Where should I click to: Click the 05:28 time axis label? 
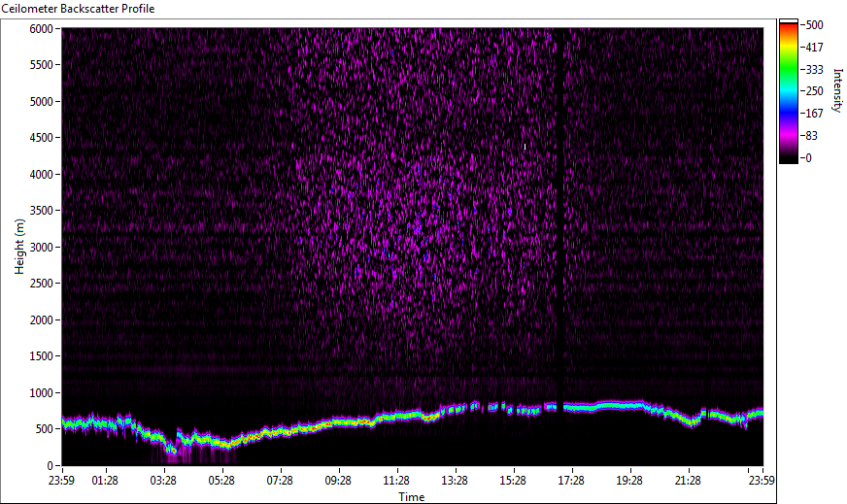[x=221, y=481]
